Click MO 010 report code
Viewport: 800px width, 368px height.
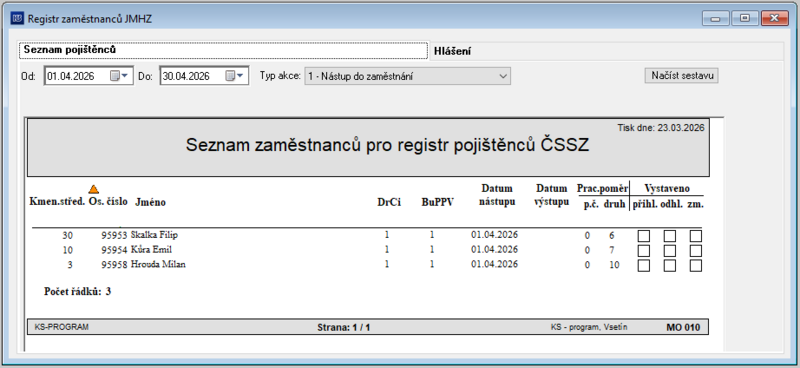pos(683,327)
